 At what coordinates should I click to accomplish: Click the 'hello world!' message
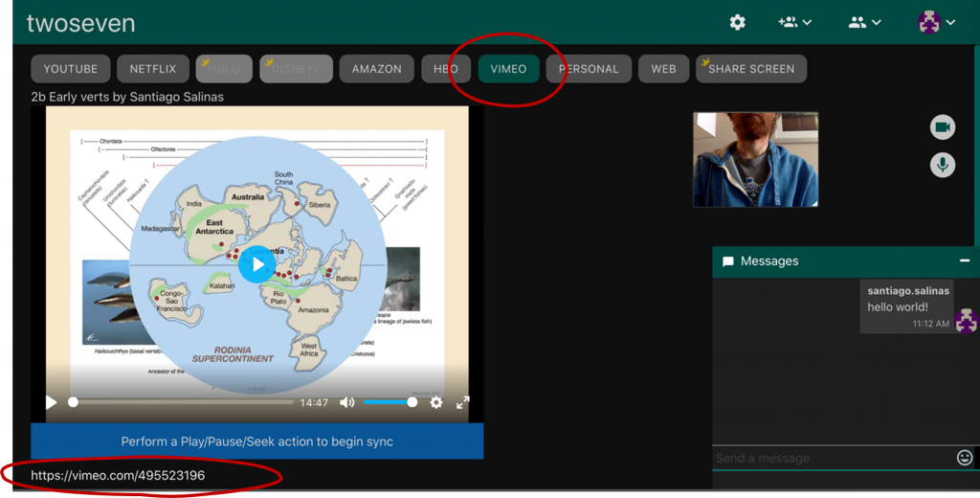click(898, 307)
